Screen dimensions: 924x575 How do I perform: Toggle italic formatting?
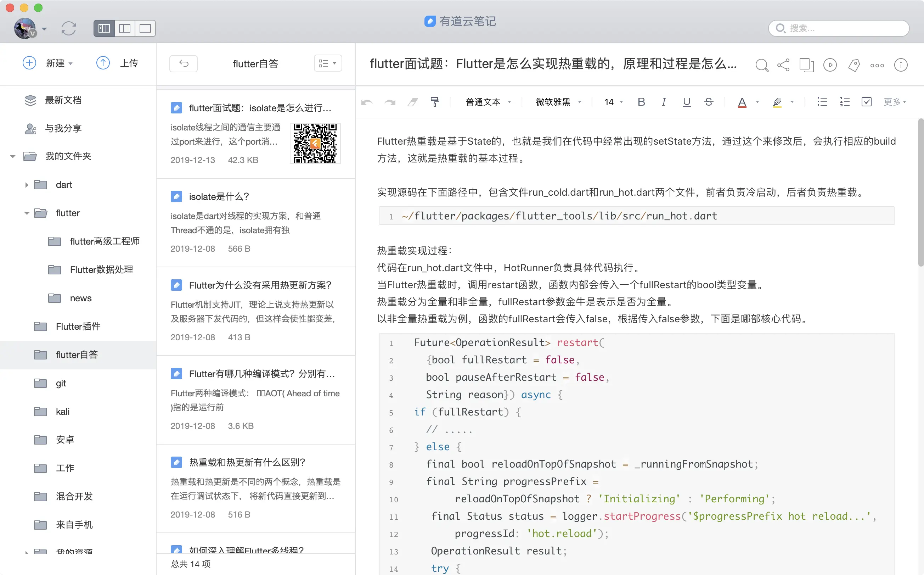(664, 102)
